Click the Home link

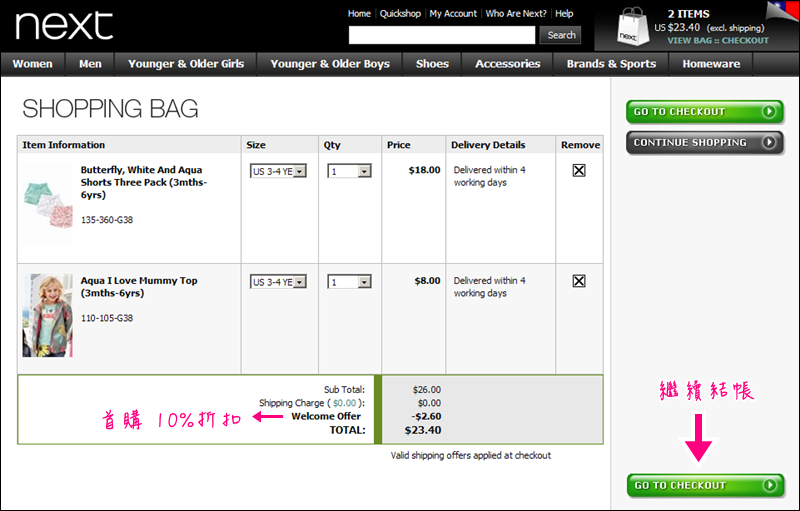point(359,14)
